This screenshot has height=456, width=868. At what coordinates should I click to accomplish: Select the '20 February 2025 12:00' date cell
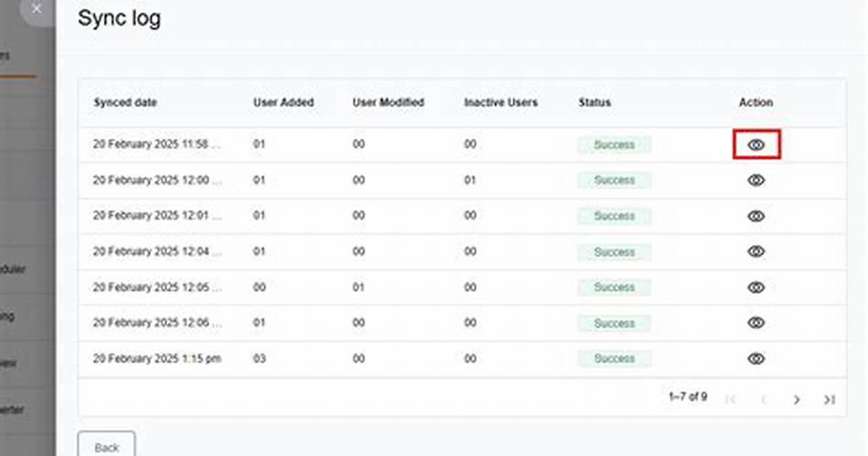point(157,180)
